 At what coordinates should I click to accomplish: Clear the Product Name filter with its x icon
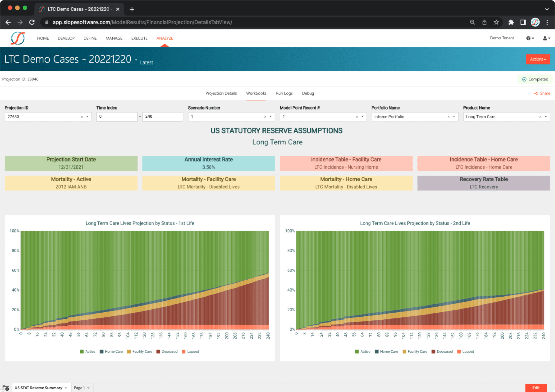540,117
